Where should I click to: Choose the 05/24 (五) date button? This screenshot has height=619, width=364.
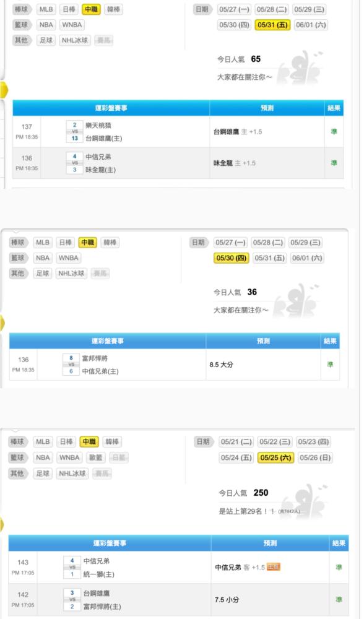[x=236, y=457]
